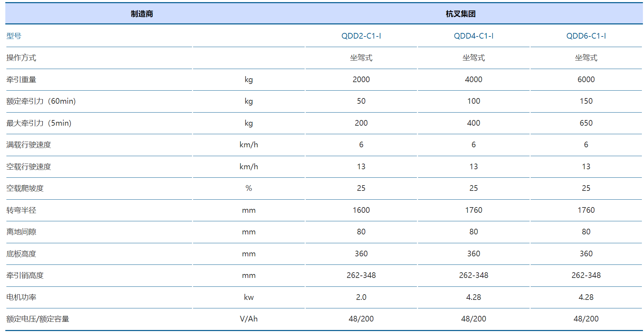Screen dimensions: 644x336
Task: Click the 满载行驶速度 row label
Action: click(x=29, y=145)
